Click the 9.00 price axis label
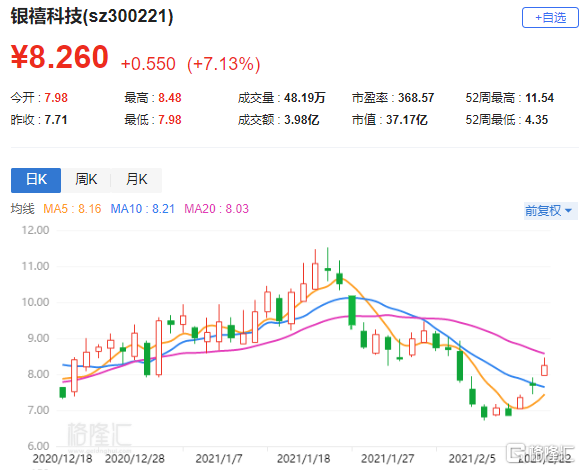Image resolution: width=581 pixels, height=470 pixels. (x=38, y=338)
